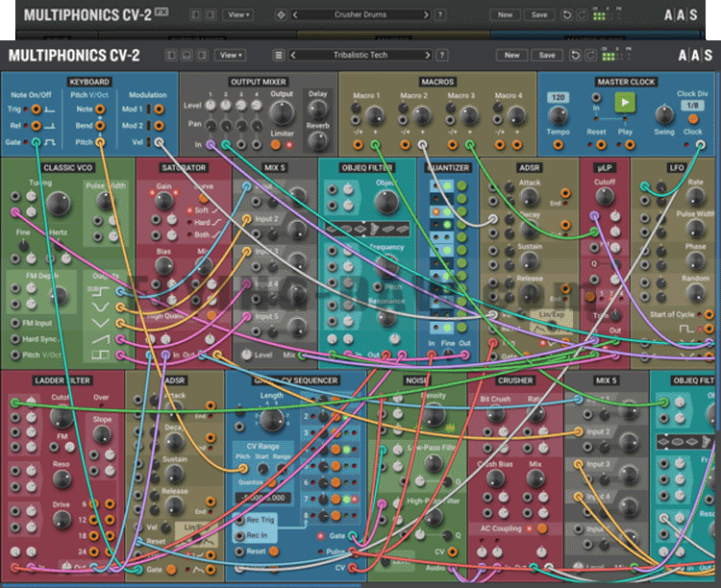The width and height of the screenshot is (721, 588).
Task: Click the undo icon in background window
Action: [x=567, y=14]
